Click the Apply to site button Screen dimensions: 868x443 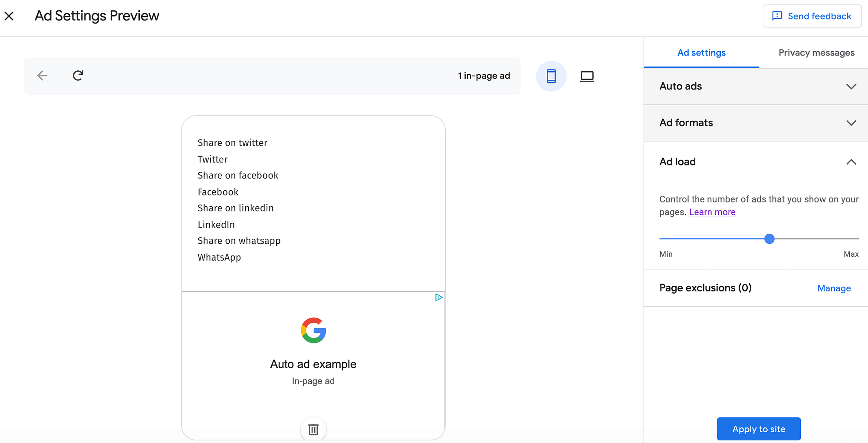tap(758, 429)
